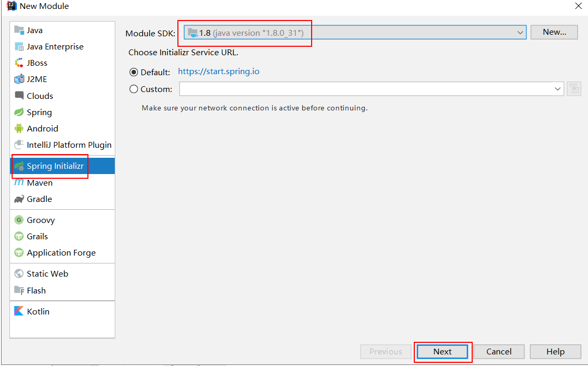Viewport: 588px width, 366px height.
Task: Choose JBoss label in the list
Action: click(x=37, y=63)
